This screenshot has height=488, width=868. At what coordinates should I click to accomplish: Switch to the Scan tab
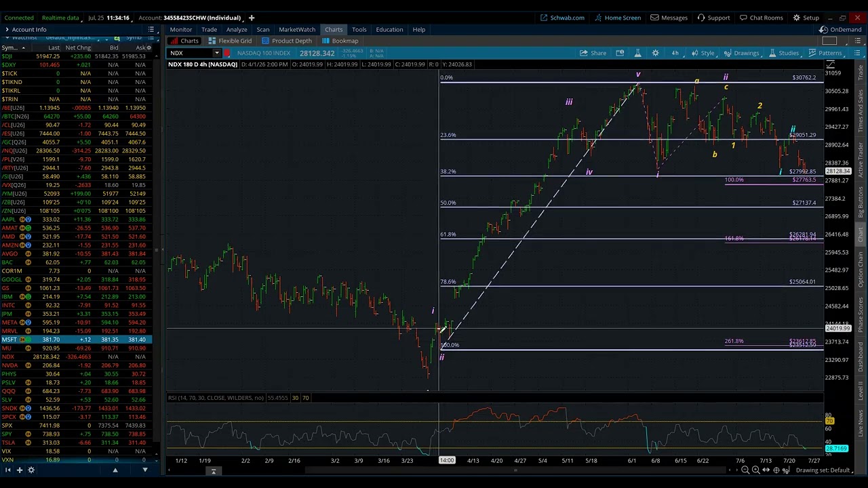pyautogui.click(x=263, y=29)
